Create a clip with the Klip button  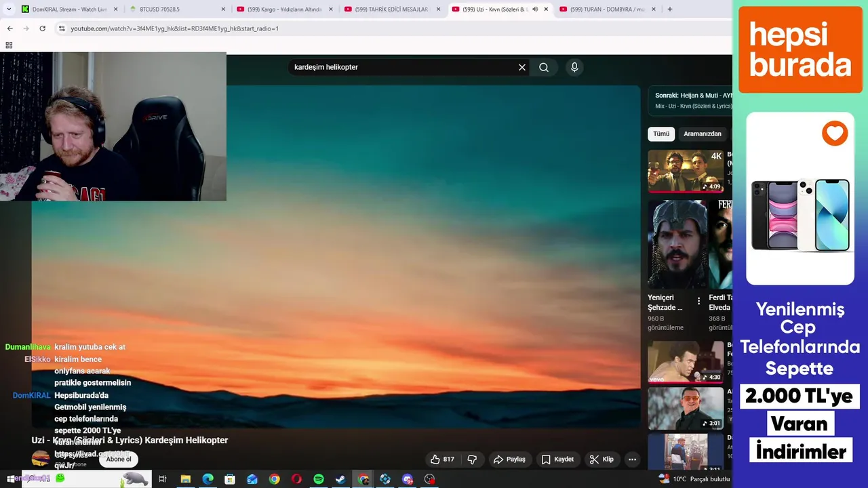point(601,460)
